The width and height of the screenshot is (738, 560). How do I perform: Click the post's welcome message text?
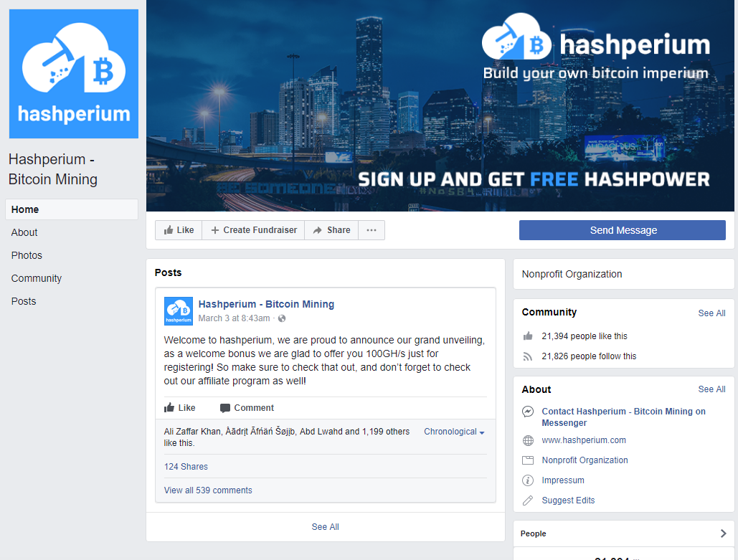point(324,361)
